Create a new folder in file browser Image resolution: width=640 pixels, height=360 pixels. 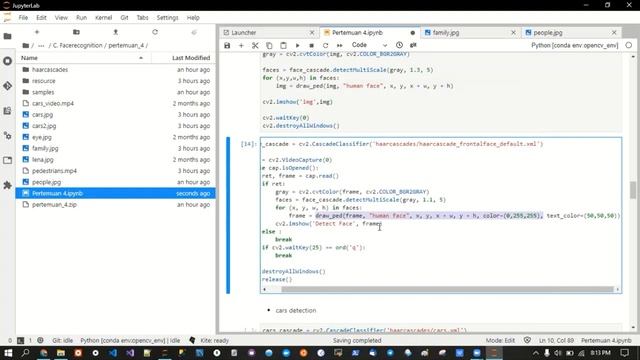pos(76,32)
